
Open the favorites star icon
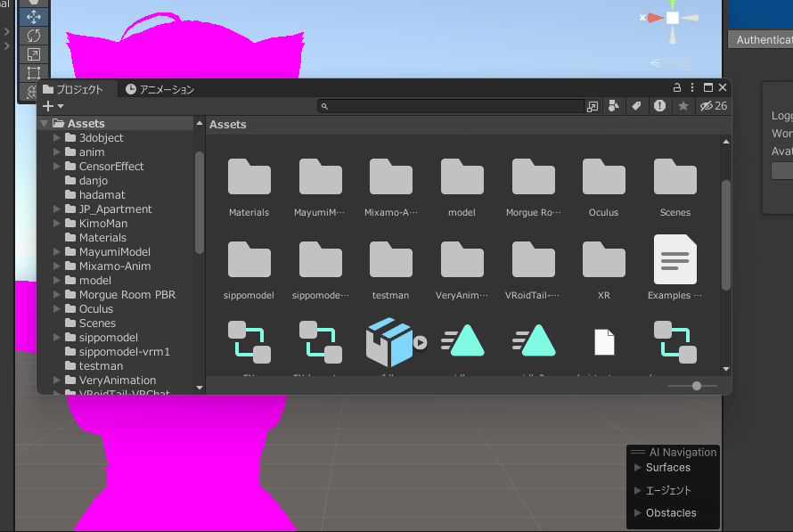point(683,106)
